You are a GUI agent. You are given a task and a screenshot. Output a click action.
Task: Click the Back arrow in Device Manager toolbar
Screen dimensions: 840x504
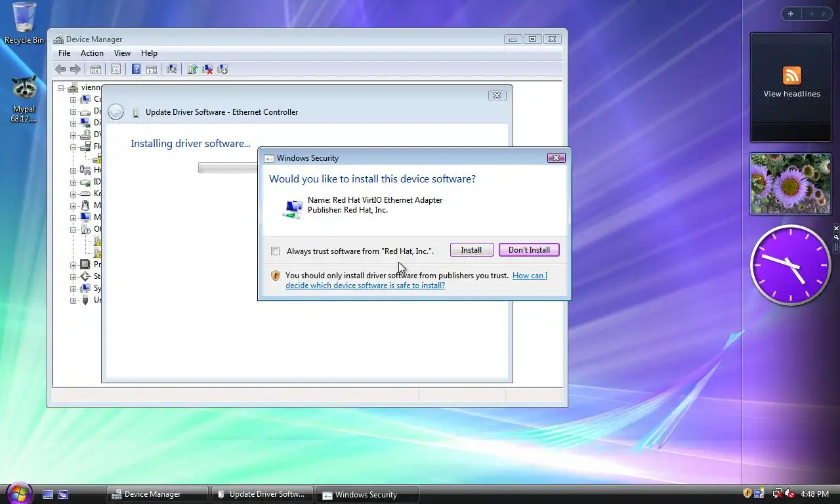[60, 69]
